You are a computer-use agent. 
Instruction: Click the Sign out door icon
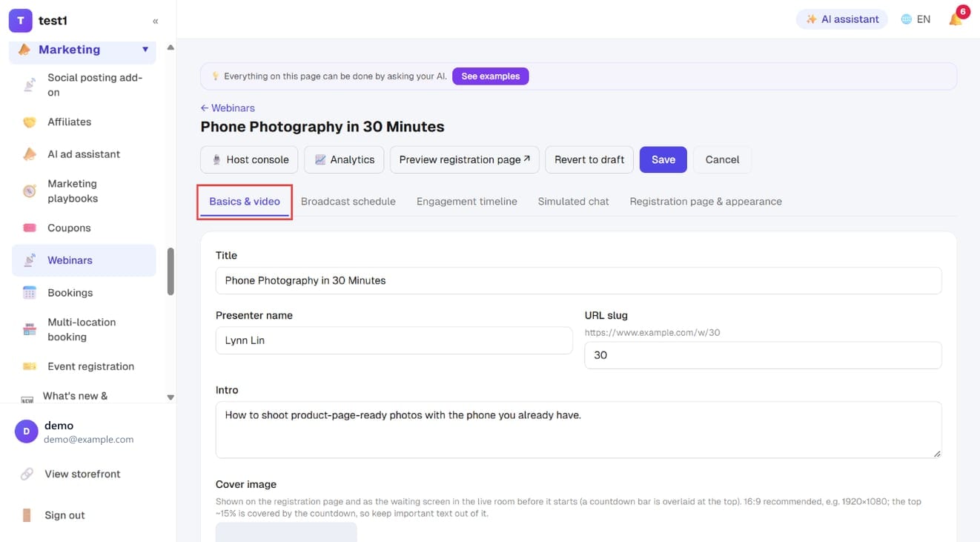pos(27,515)
